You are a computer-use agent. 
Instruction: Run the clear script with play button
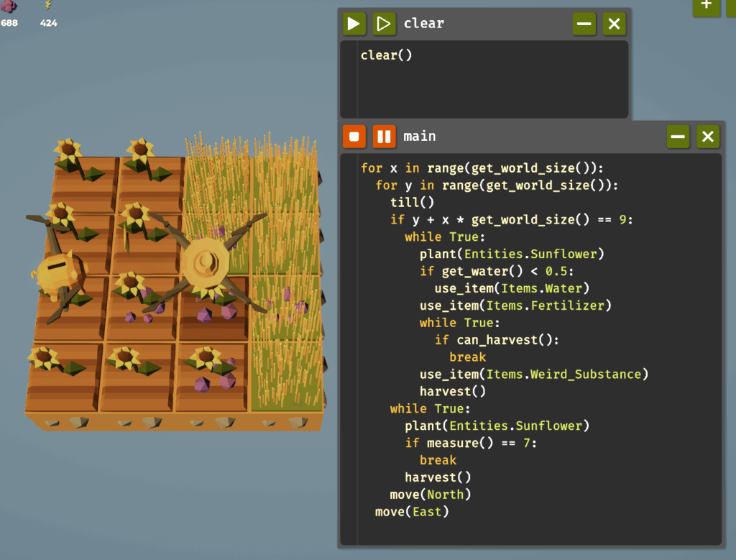354,24
